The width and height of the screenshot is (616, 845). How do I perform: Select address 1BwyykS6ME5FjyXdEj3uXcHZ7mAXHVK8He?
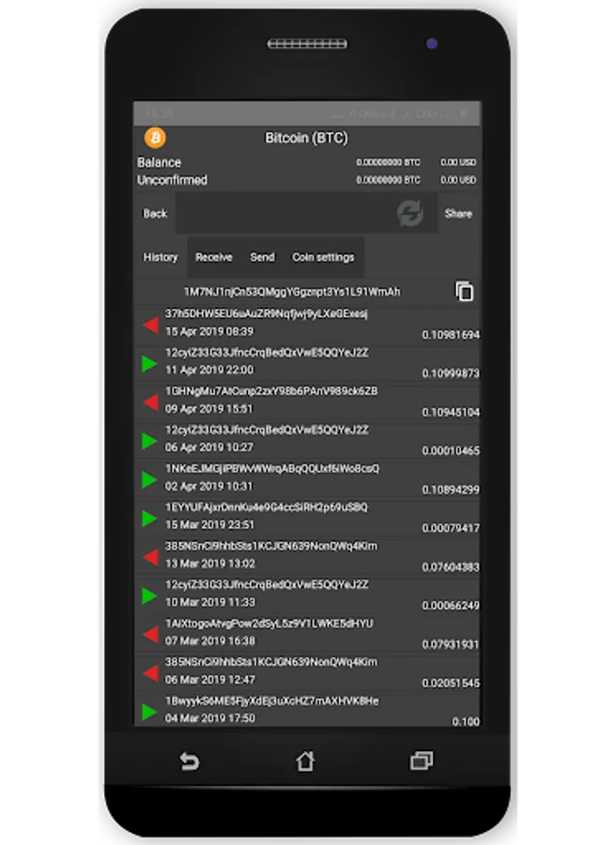(x=271, y=700)
